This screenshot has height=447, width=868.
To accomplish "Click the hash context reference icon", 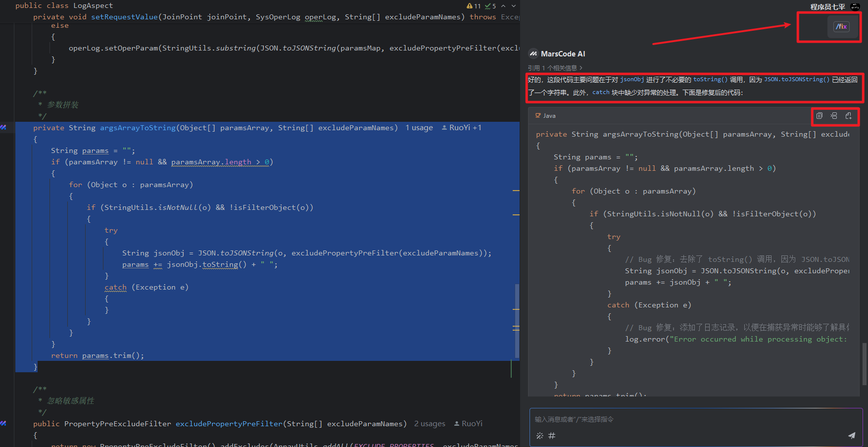I will [552, 436].
